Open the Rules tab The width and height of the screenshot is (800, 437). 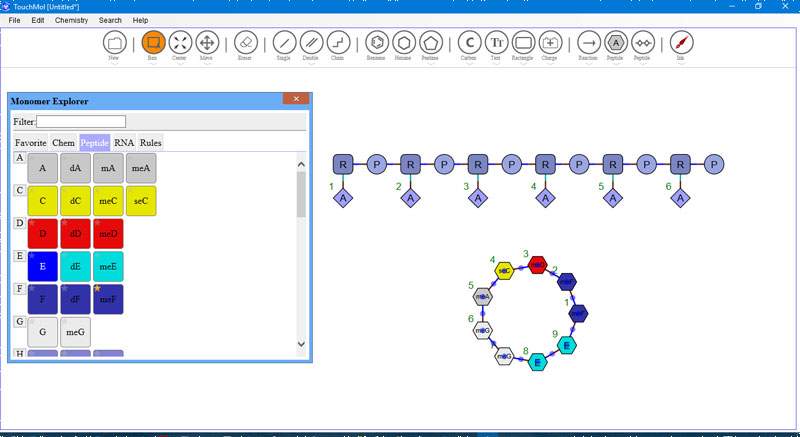tap(151, 143)
